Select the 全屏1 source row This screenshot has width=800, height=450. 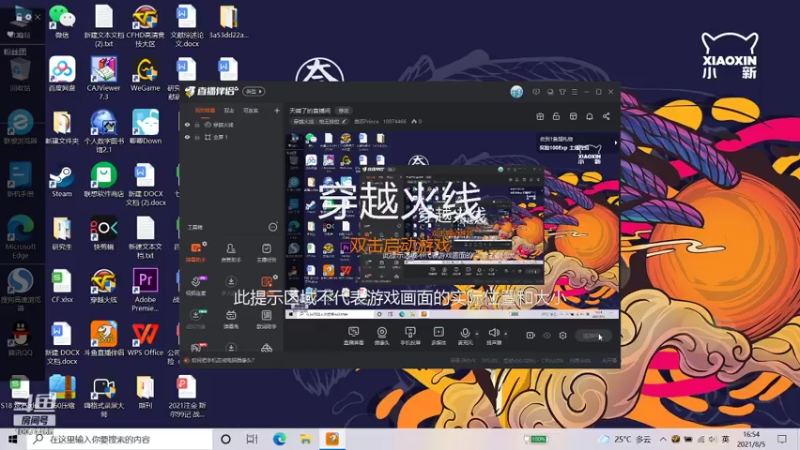click(x=231, y=137)
